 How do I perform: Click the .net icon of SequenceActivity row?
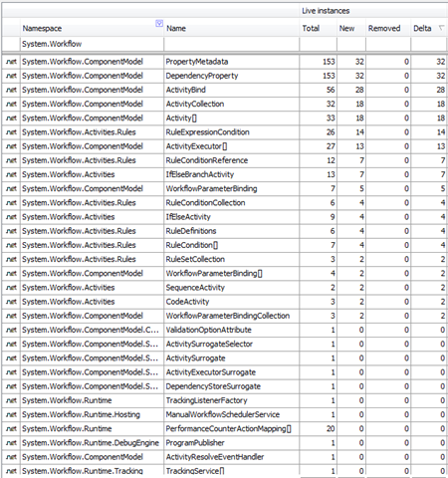pyautogui.click(x=11, y=288)
